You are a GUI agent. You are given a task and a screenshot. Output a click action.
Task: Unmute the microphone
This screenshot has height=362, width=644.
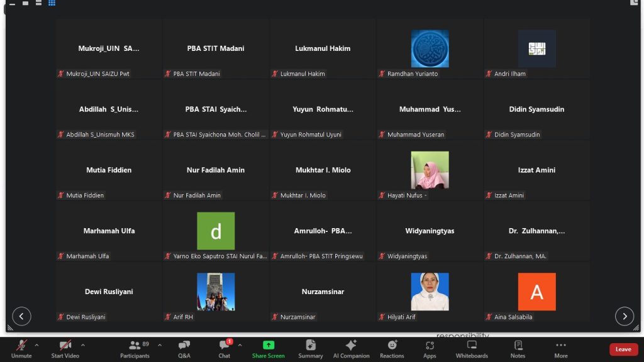coord(21,349)
